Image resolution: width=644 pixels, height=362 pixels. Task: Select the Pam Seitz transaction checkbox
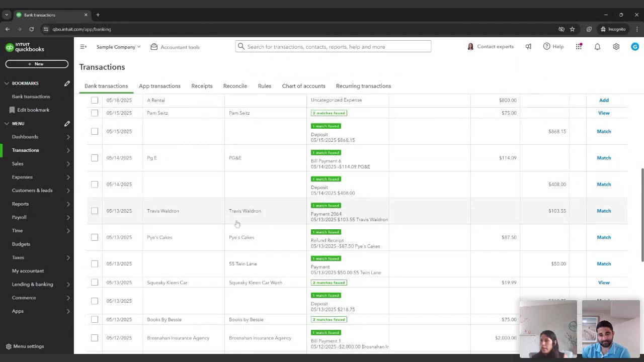(95, 113)
